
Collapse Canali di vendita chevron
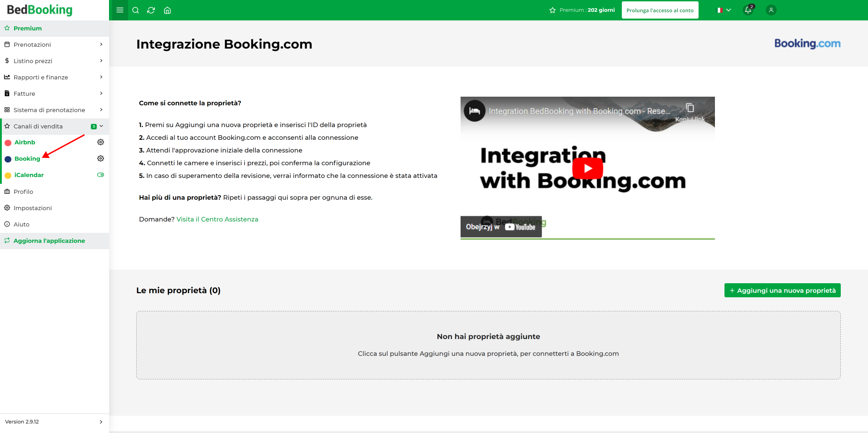point(101,126)
